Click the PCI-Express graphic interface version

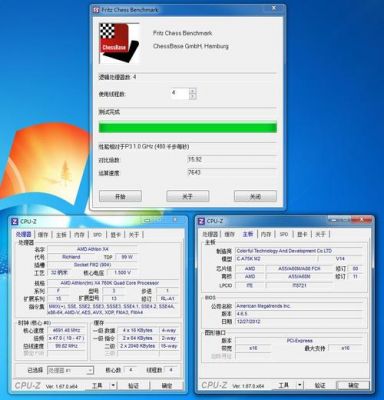click(x=299, y=340)
